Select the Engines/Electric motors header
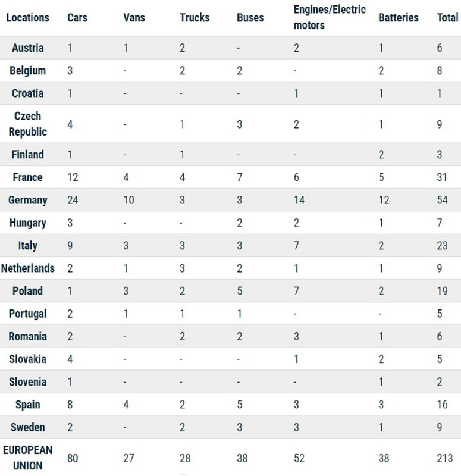This screenshot has height=476, width=461. tap(330, 17)
